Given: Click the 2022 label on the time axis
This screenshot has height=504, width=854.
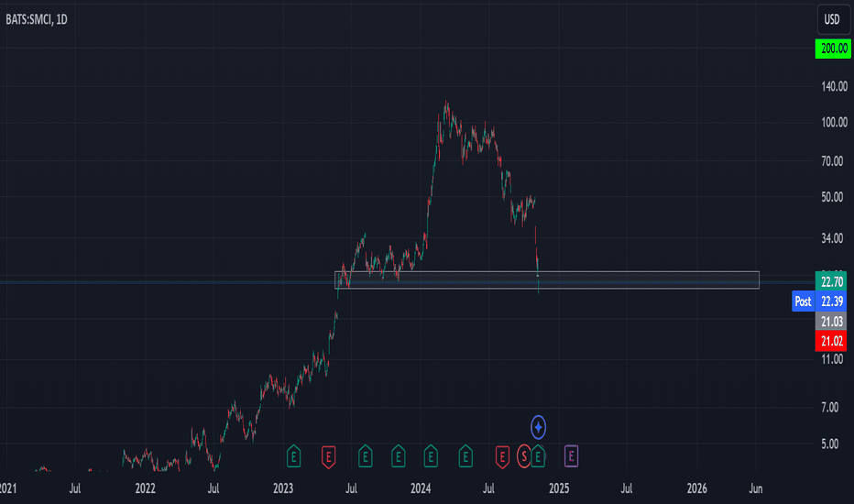Looking at the screenshot, I should pos(145,488).
